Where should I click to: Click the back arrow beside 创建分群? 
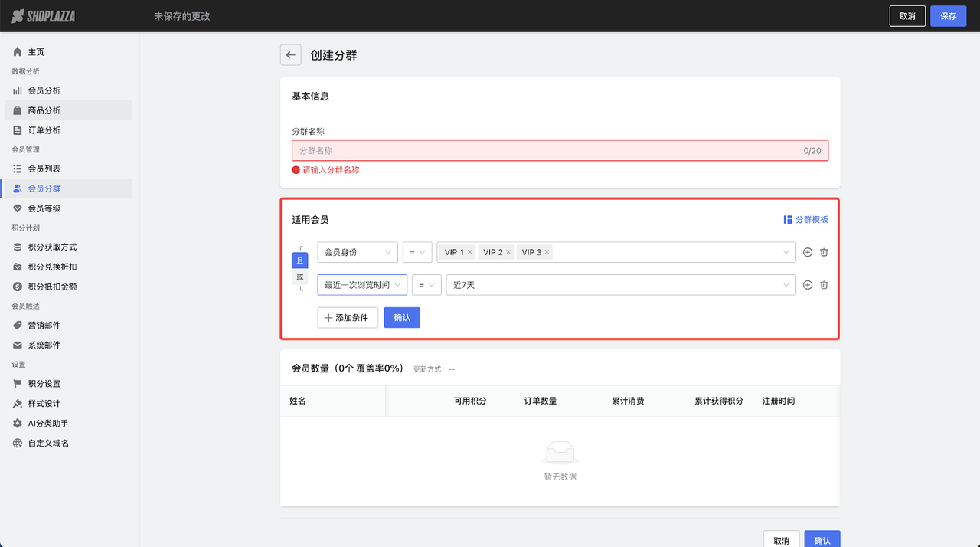290,55
